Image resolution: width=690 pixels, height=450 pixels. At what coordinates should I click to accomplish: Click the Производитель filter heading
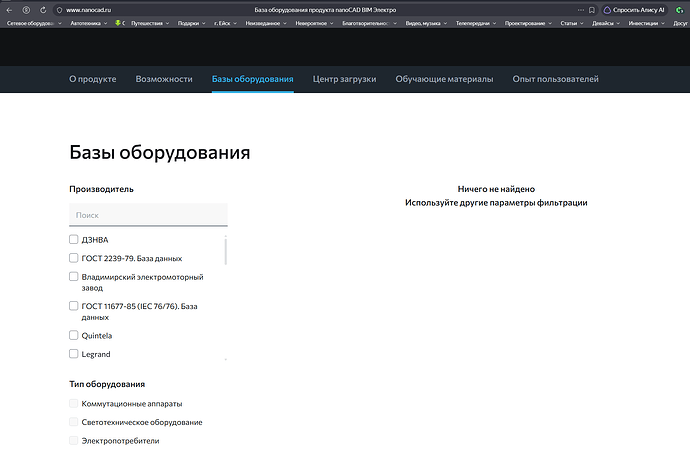point(101,189)
